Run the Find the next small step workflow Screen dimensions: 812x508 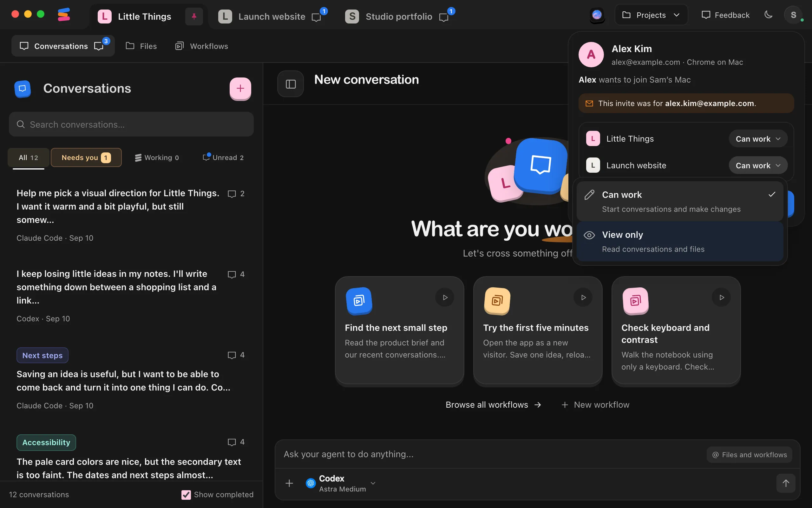(x=445, y=297)
